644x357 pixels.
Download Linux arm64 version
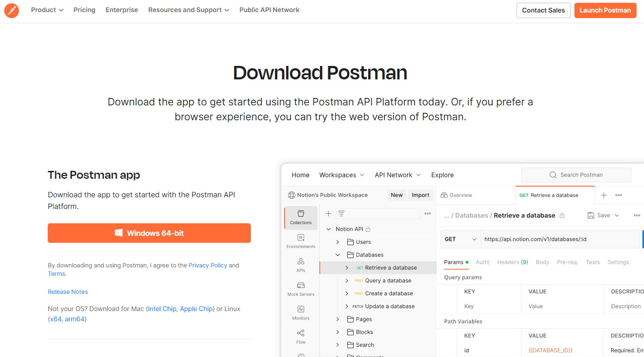[75, 319]
